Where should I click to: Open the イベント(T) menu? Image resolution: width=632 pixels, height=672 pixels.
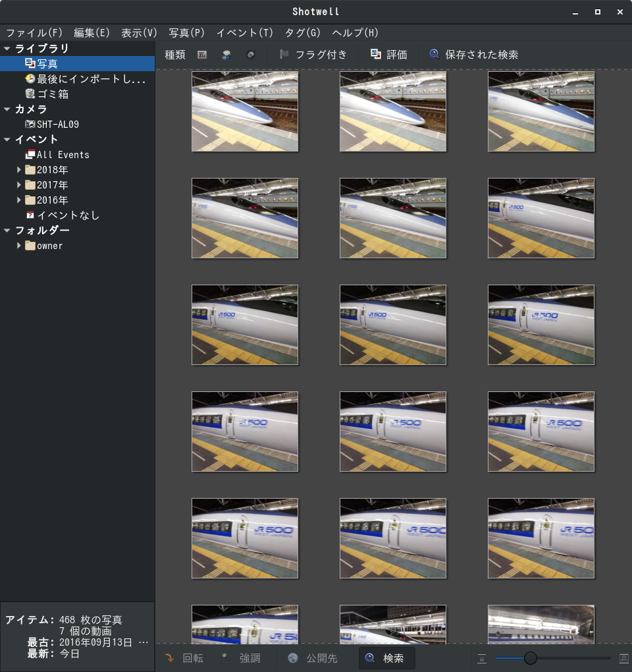(x=244, y=33)
